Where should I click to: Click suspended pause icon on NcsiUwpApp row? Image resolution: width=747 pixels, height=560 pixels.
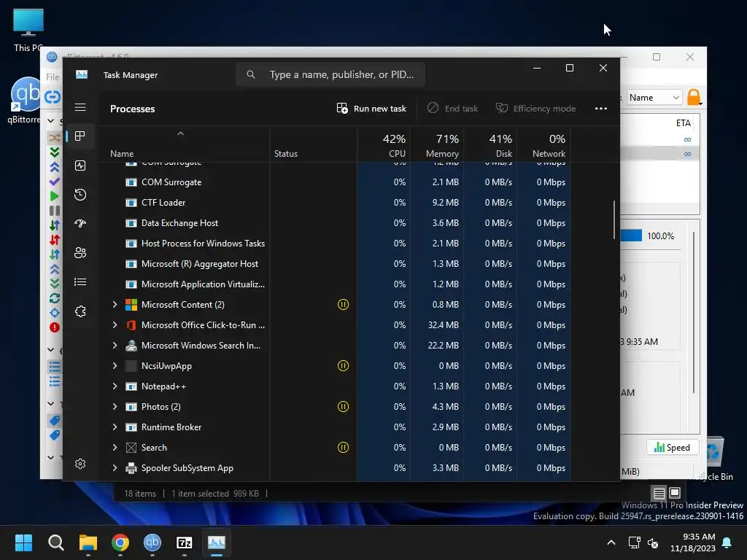343,366
